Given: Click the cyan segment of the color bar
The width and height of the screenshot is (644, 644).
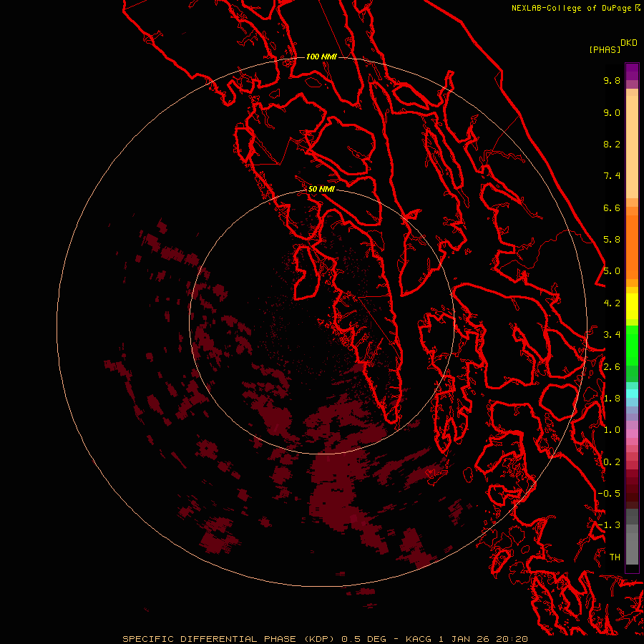Looking at the screenshot, I should pos(632,394).
